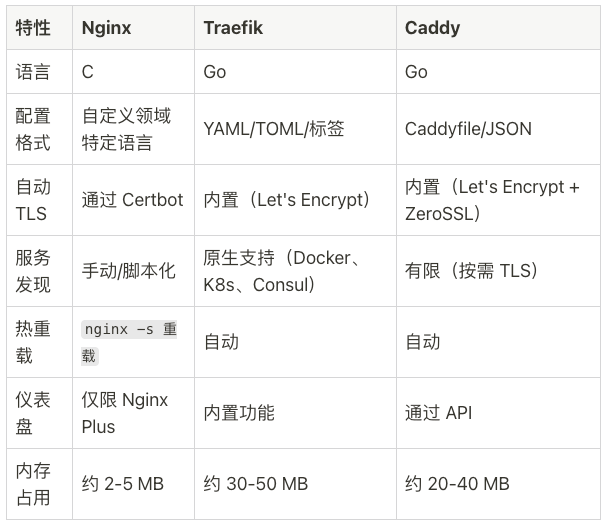
Task: Click the Traefik column header
Action: (233, 28)
